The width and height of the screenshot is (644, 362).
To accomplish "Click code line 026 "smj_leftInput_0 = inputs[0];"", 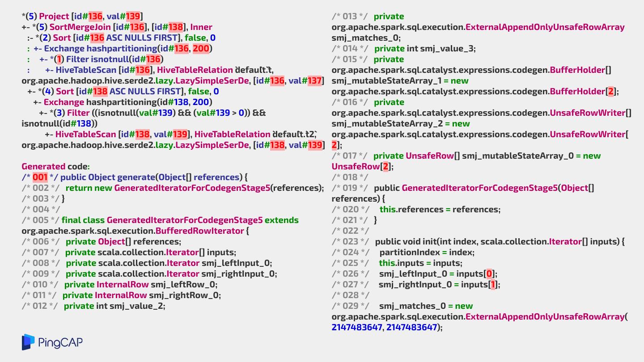I will [415, 274].
